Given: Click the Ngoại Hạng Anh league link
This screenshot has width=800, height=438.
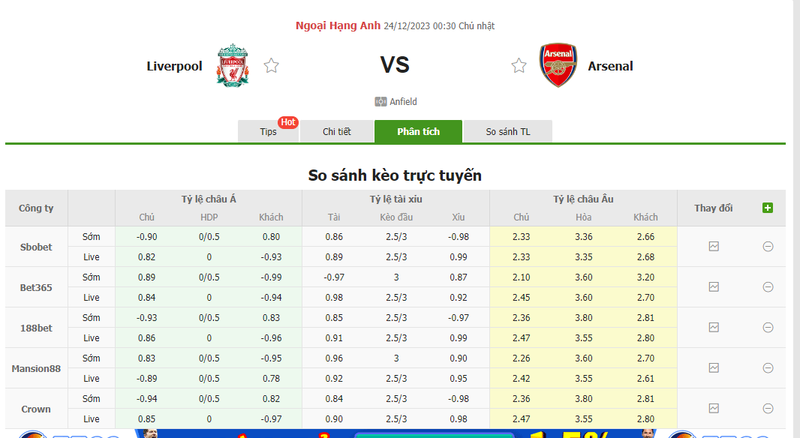Looking at the screenshot, I should coord(337,25).
